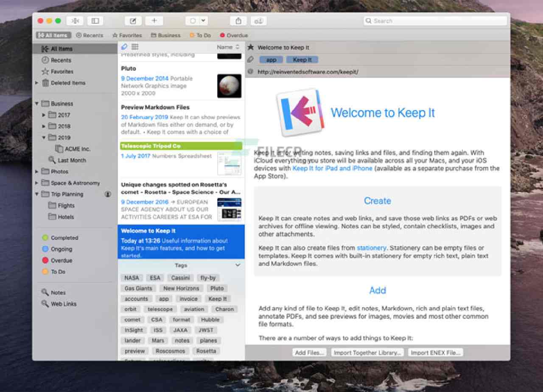
Task: Open the Flights folder
Action: 62,206
